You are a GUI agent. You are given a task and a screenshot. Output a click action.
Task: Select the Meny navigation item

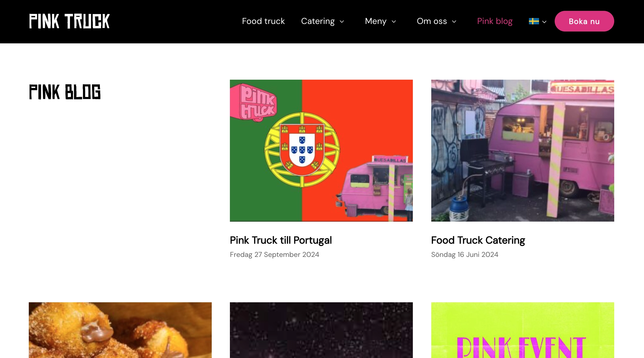375,21
